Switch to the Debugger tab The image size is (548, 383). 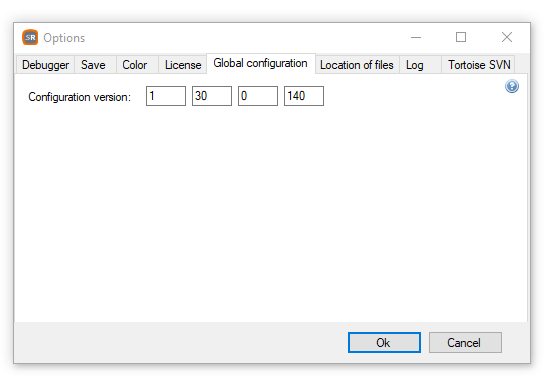pos(45,65)
